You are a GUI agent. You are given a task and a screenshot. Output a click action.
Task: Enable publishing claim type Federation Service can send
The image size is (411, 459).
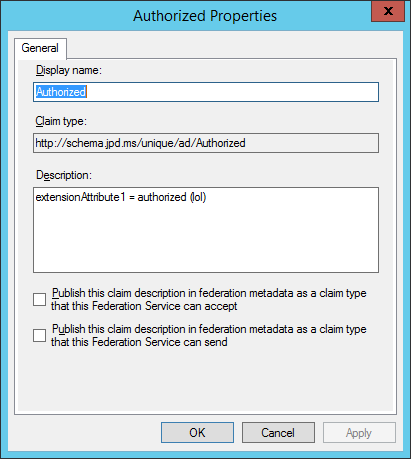pos(39,335)
